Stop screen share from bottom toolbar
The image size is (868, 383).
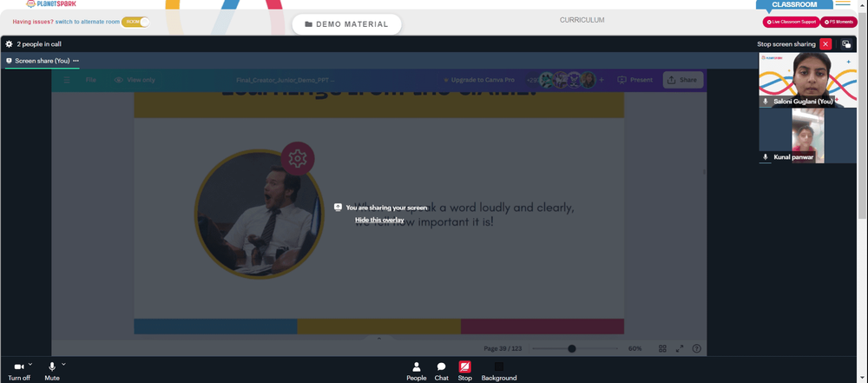pyautogui.click(x=464, y=372)
